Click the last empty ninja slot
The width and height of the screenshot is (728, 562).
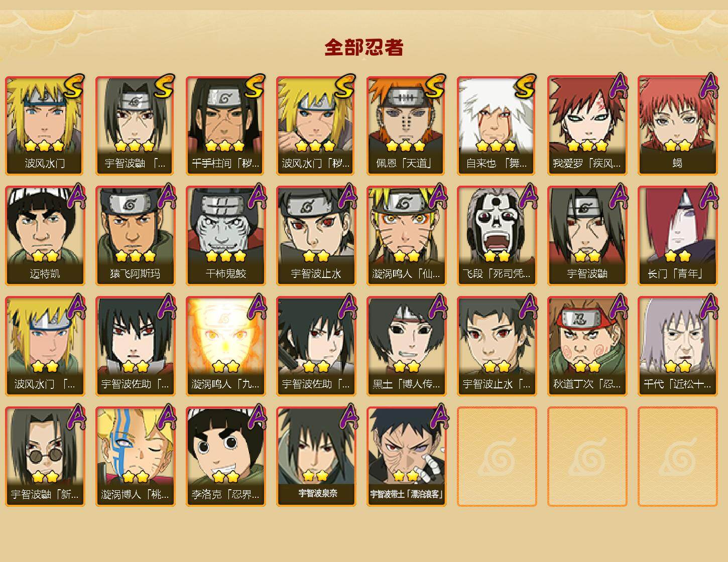[678, 456]
